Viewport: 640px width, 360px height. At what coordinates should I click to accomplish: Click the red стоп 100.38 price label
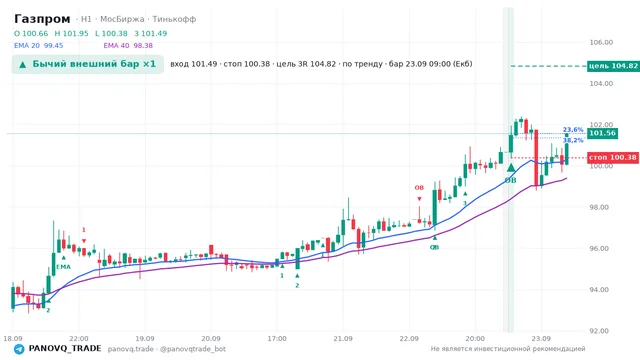(613, 158)
